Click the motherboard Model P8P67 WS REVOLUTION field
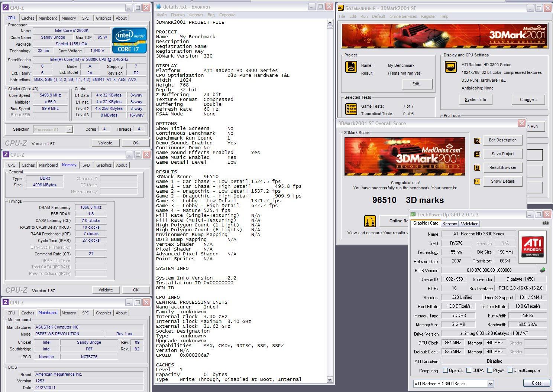 pos(69,334)
